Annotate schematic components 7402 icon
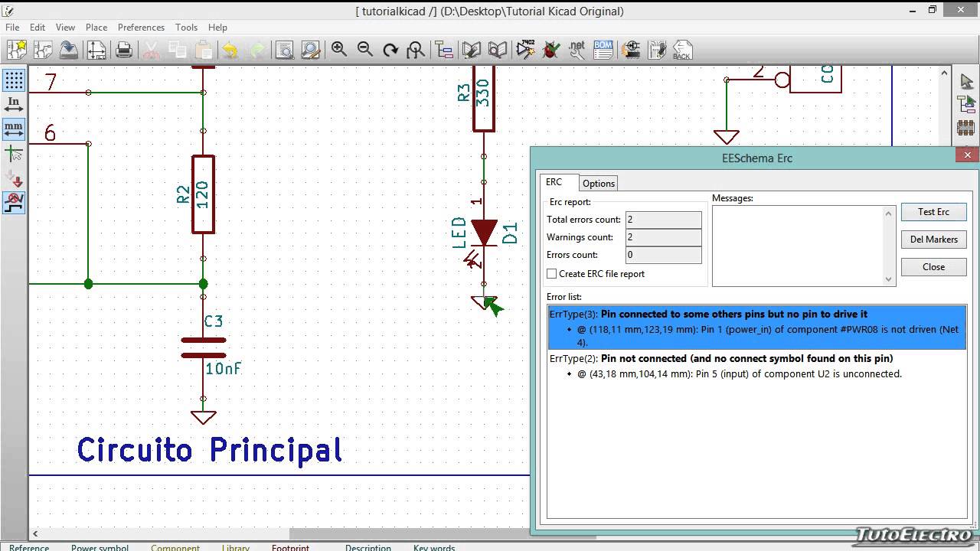This screenshot has width=980, height=551. pos(525,50)
